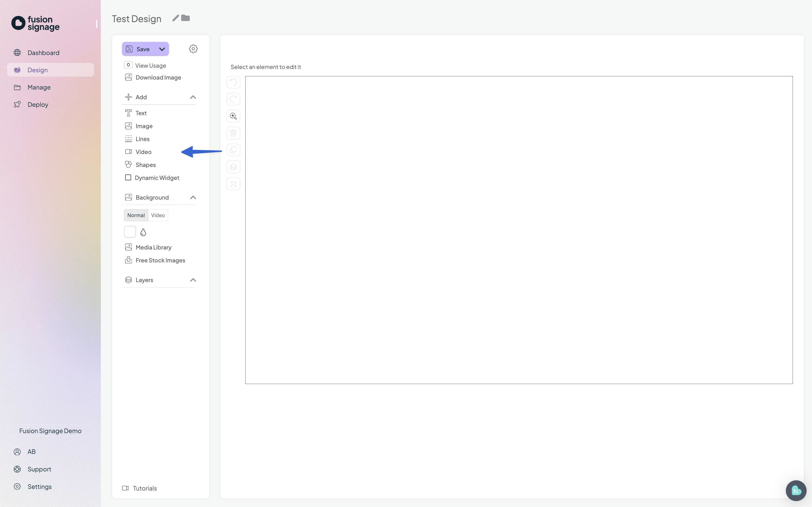This screenshot has height=507, width=812.
Task: Click the trash delete icon
Action: 233,133
